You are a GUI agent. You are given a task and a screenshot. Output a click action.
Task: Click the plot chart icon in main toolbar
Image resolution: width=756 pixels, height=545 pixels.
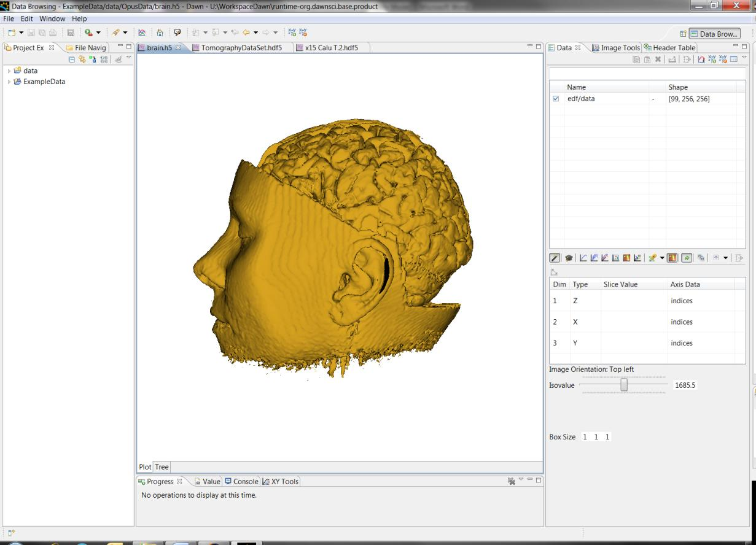[142, 33]
